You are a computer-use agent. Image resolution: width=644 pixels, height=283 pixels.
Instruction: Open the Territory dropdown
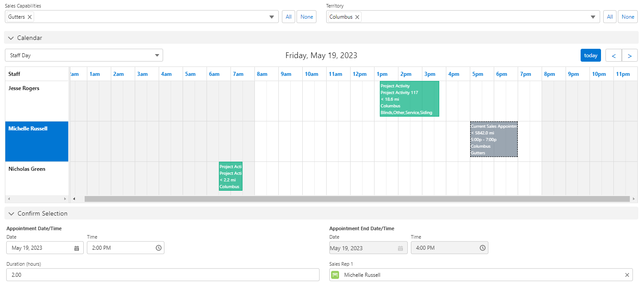pyautogui.click(x=593, y=16)
